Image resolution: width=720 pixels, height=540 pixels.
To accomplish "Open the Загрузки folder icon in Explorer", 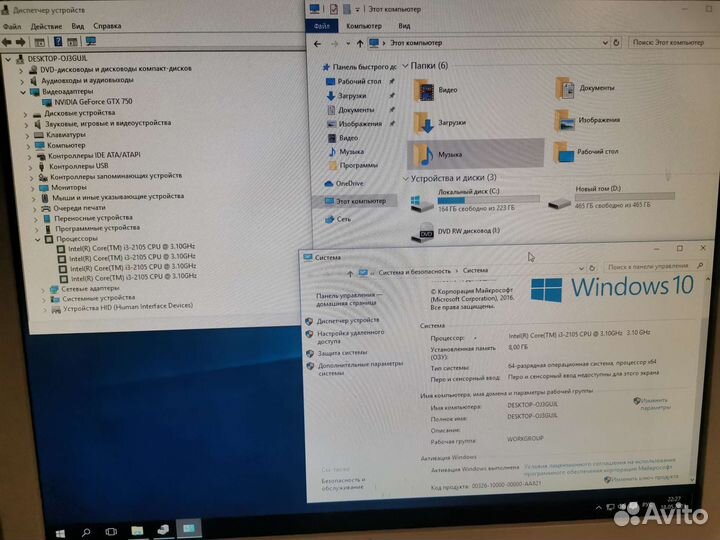I will 424,123.
